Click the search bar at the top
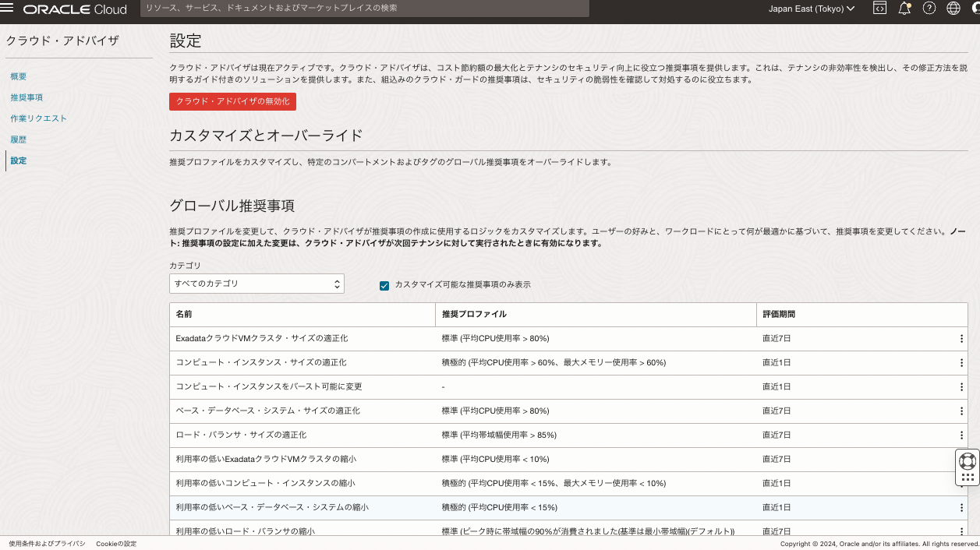The image size is (980, 550). (x=364, y=9)
